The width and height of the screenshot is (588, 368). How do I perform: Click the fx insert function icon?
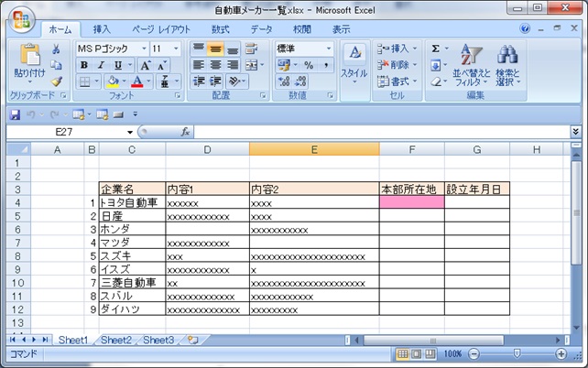point(185,132)
